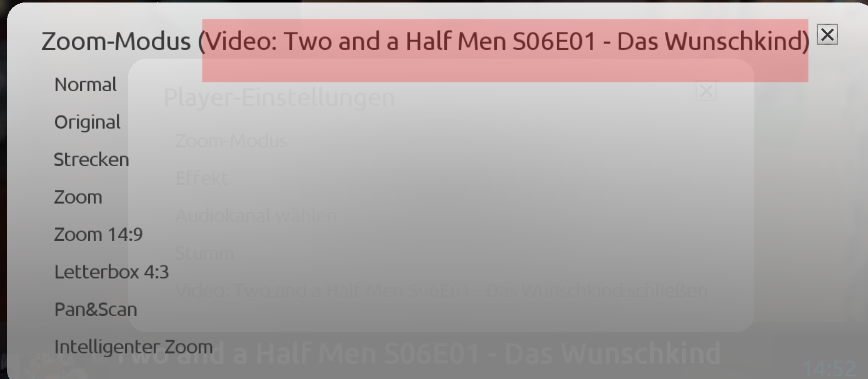Click the faded Zoom-Modus entry in Player-Einstellungen
The width and height of the screenshot is (868, 379).
(x=231, y=141)
